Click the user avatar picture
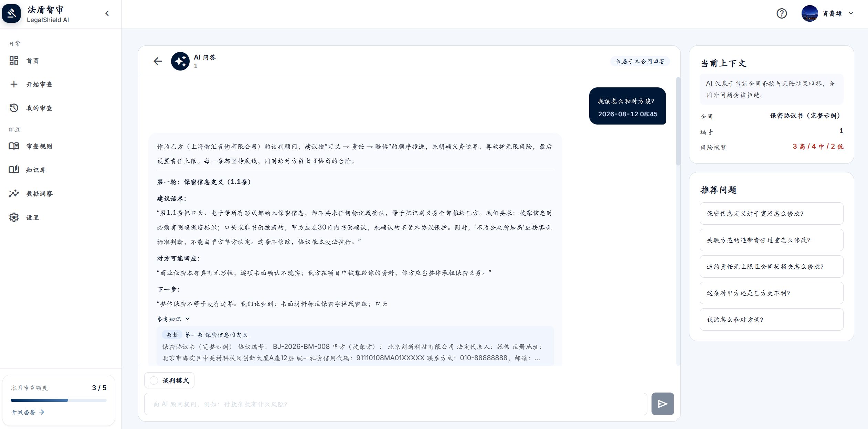Image resolution: width=868 pixels, height=429 pixels. [809, 13]
